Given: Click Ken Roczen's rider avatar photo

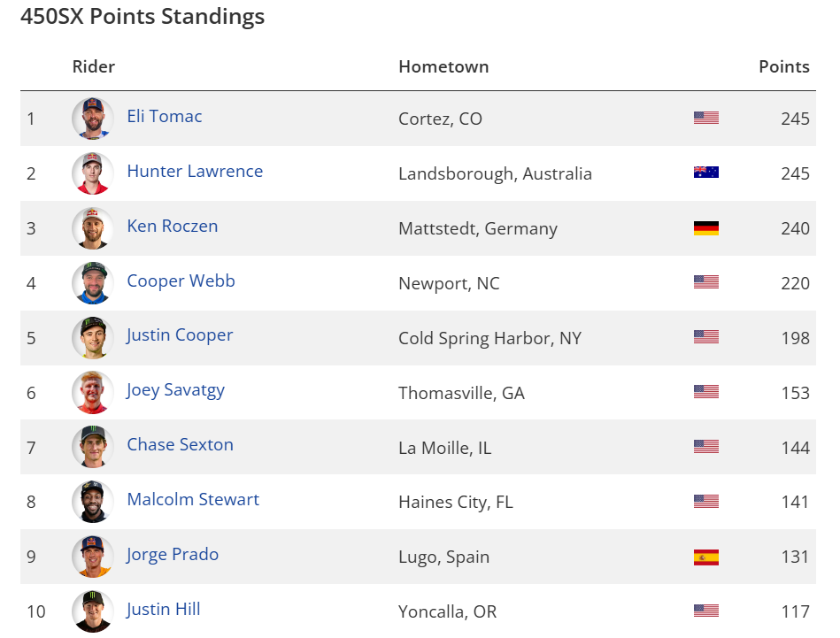Looking at the screenshot, I should coord(93,228).
